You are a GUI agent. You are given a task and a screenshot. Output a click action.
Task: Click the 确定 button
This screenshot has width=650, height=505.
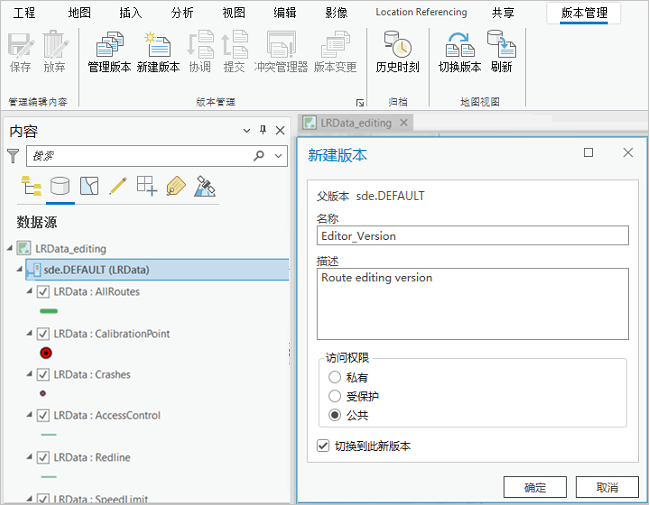point(535,487)
